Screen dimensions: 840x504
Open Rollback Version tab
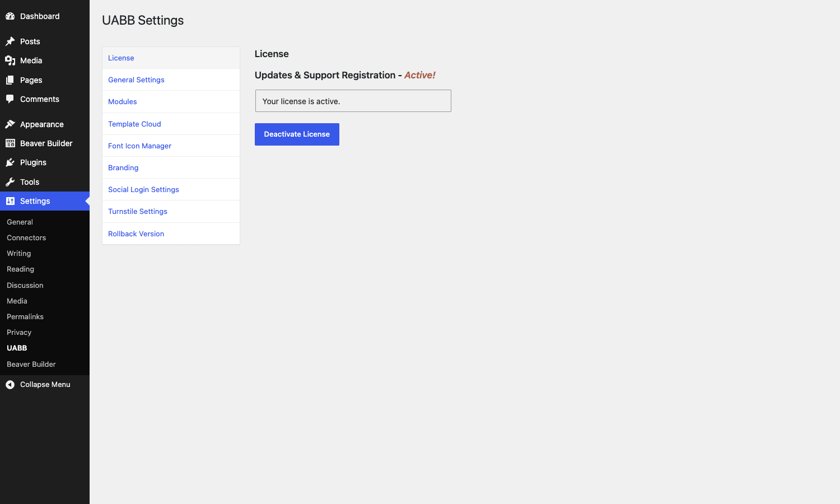[x=171, y=234]
